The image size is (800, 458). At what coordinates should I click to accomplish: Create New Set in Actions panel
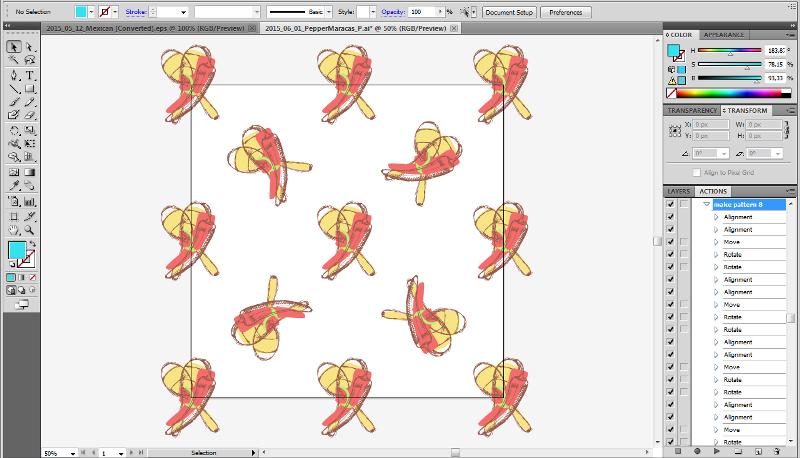pos(738,451)
